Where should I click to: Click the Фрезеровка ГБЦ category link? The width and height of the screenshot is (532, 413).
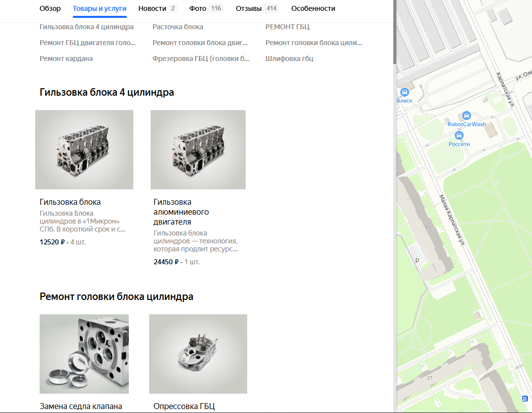click(x=201, y=59)
